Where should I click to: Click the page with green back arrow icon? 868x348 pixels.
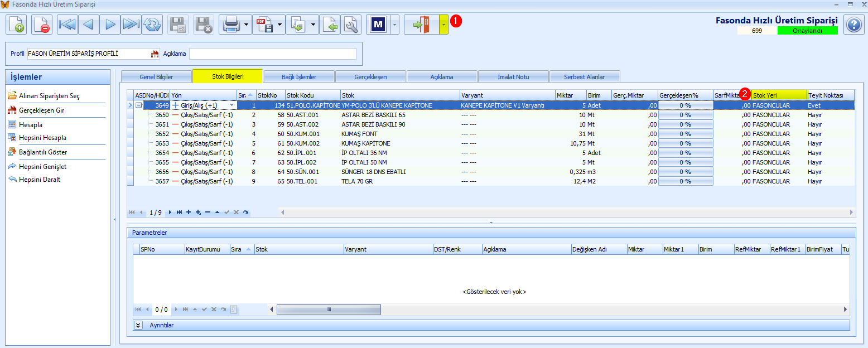tap(330, 25)
